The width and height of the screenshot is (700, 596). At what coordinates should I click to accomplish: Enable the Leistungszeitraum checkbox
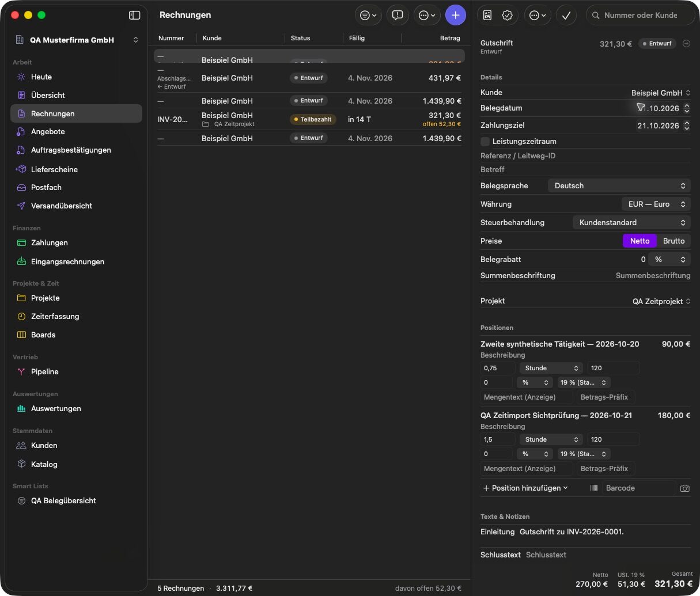(485, 141)
